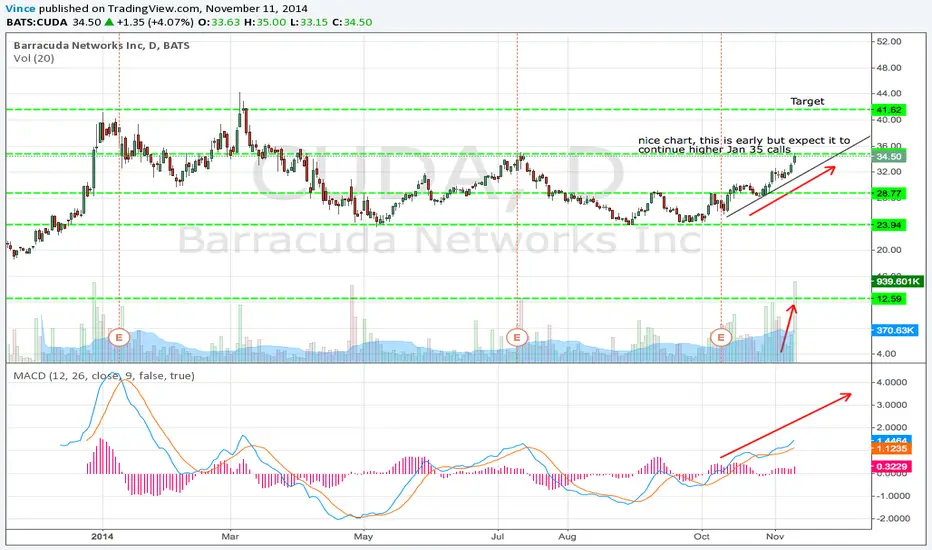Click the Oct date axis label
The width and height of the screenshot is (932, 550).
(x=702, y=536)
